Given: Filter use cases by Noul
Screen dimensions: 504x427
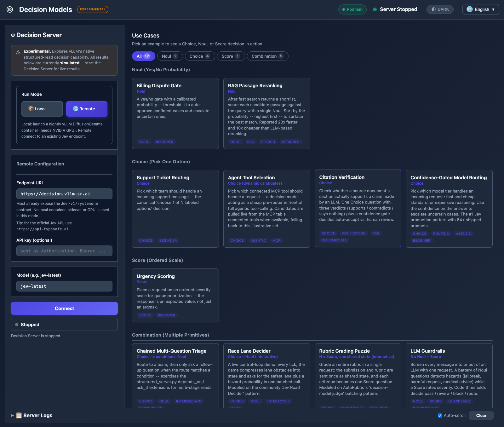Looking at the screenshot, I should click(x=170, y=56).
